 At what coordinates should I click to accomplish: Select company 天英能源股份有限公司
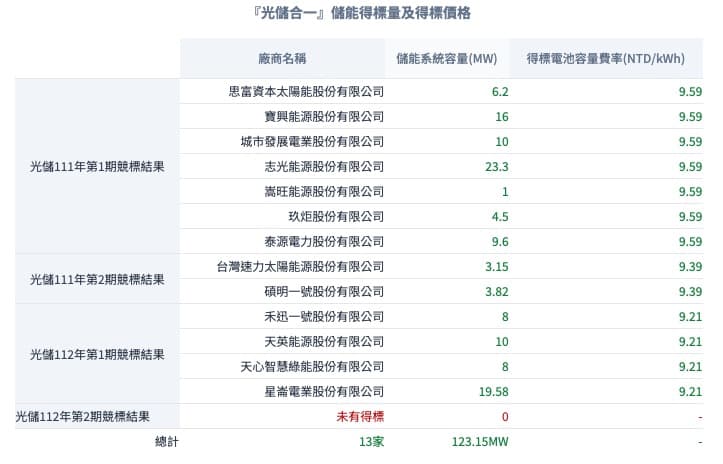pyautogui.click(x=324, y=341)
